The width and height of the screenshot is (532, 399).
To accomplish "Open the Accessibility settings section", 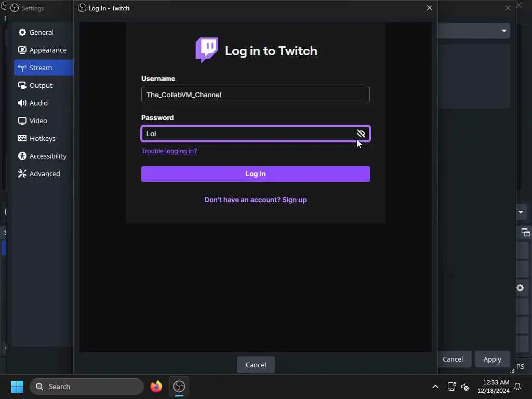I will (x=44, y=156).
